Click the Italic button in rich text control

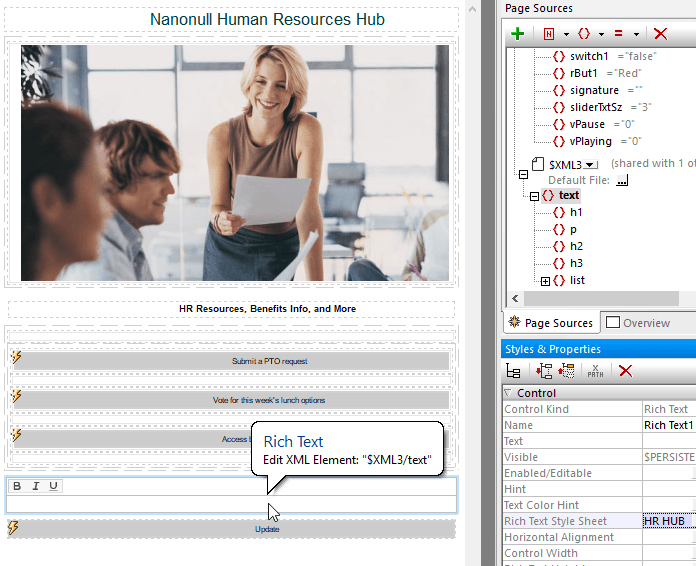35,486
